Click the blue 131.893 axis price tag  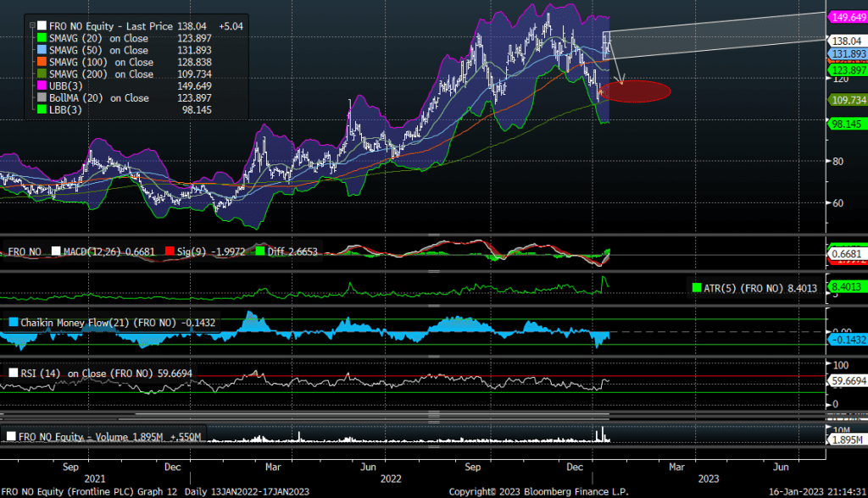click(x=848, y=53)
